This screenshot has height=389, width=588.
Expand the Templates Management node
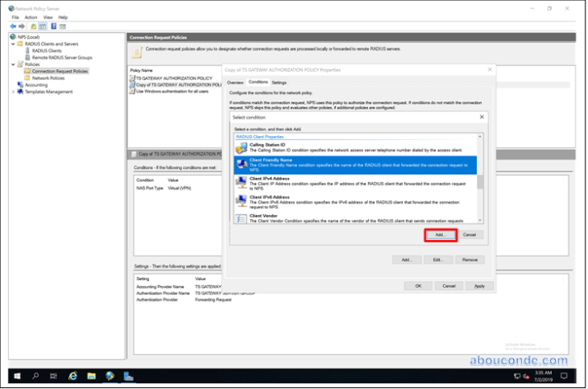(12, 91)
